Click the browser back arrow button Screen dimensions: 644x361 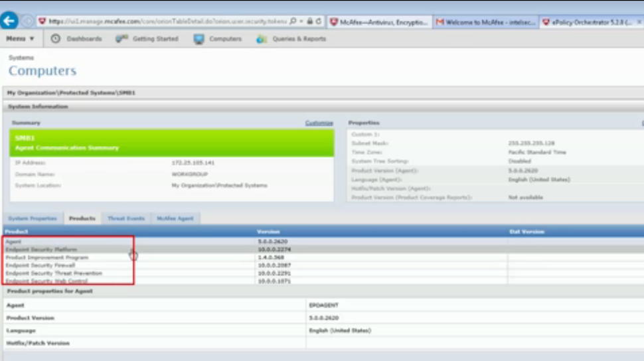click(x=9, y=21)
